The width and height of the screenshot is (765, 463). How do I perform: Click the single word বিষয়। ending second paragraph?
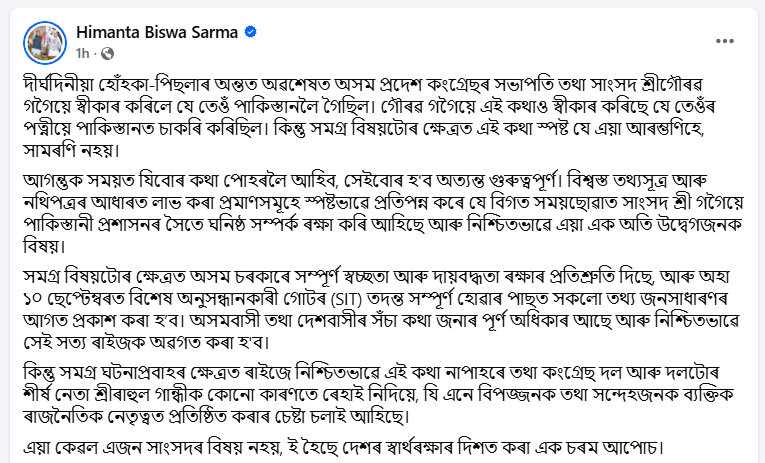44,246
